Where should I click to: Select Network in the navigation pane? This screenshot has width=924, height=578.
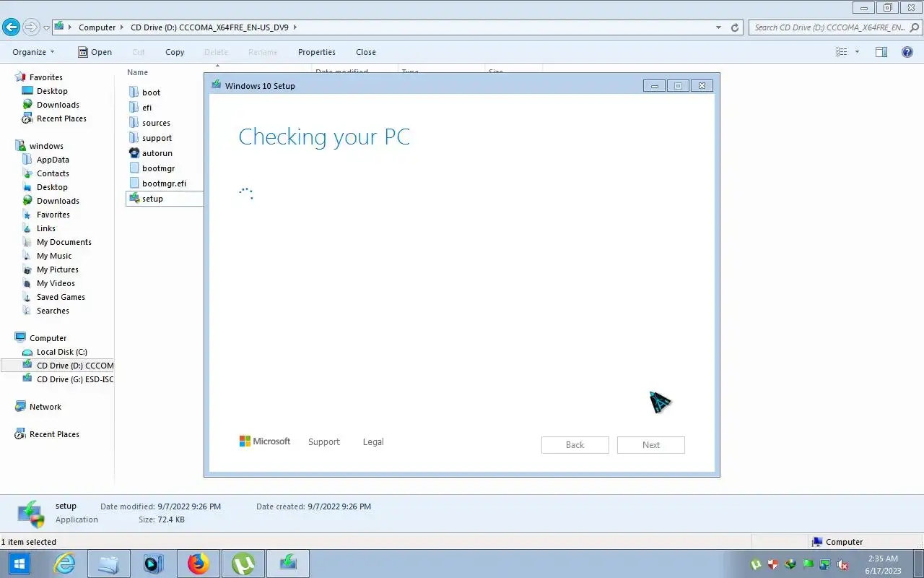pos(45,407)
